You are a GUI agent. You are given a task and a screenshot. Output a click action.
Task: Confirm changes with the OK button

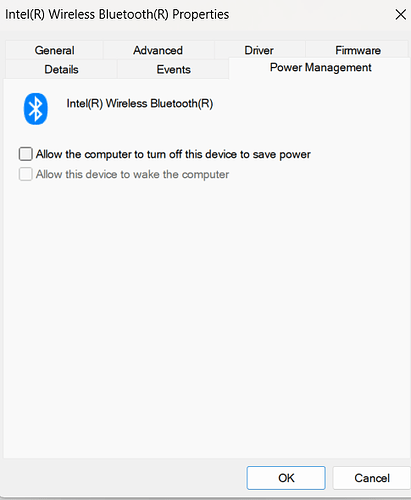pos(286,478)
